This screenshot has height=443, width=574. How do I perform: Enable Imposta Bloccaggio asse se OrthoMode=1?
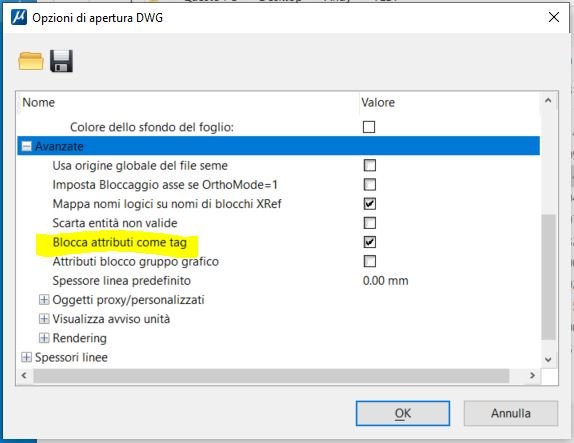369,185
